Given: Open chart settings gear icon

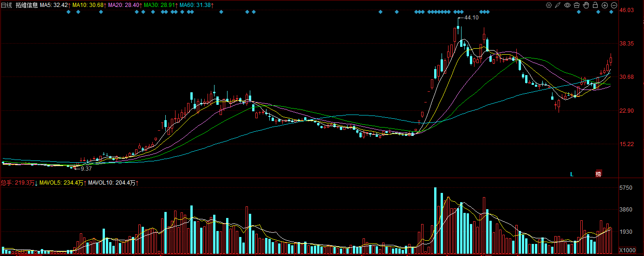Looking at the screenshot, I should (x=549, y=5).
